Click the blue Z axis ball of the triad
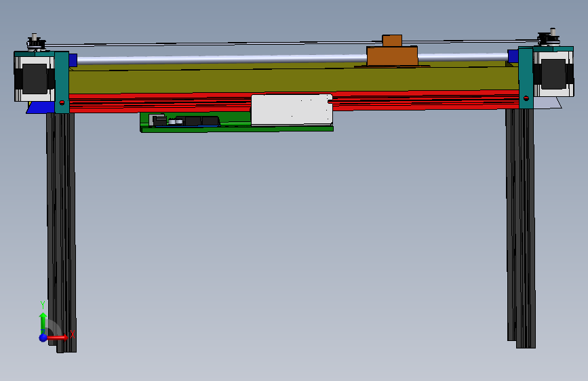Screen dimensions: 588x381 click(43, 338)
